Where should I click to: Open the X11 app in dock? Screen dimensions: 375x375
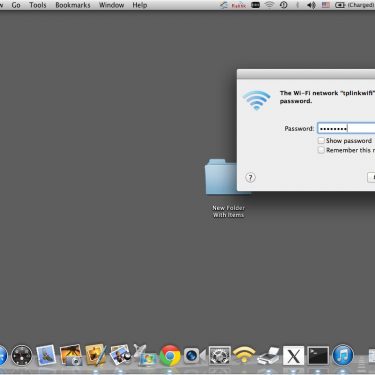293,355
